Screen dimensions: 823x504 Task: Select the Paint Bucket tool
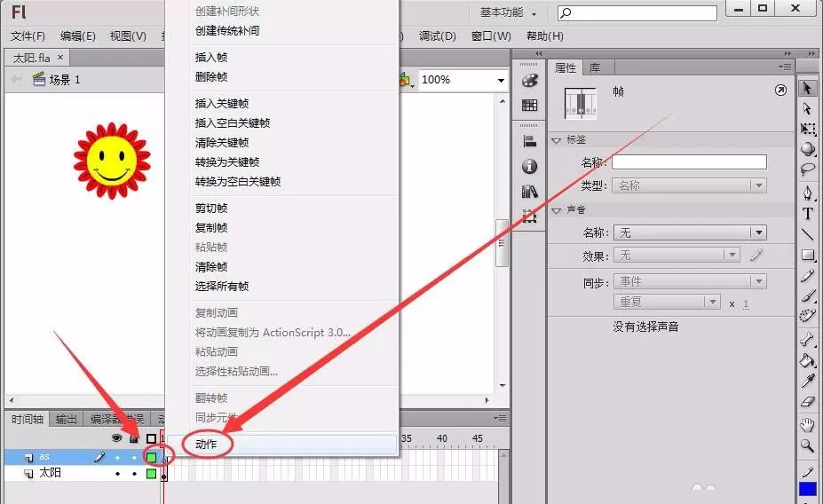point(807,360)
